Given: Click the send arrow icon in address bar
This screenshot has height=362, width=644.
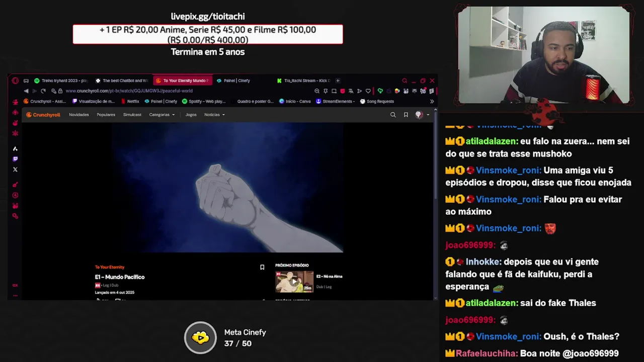Looking at the screenshot, I should tap(359, 91).
